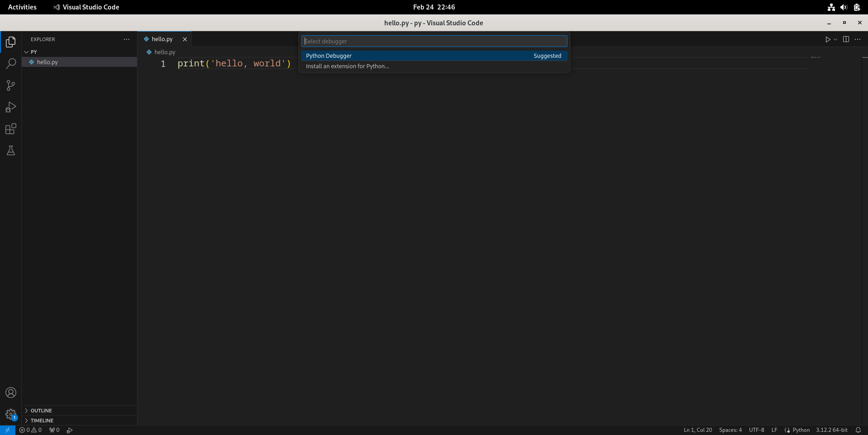
Task: Split the editor to the right
Action: (x=846, y=39)
